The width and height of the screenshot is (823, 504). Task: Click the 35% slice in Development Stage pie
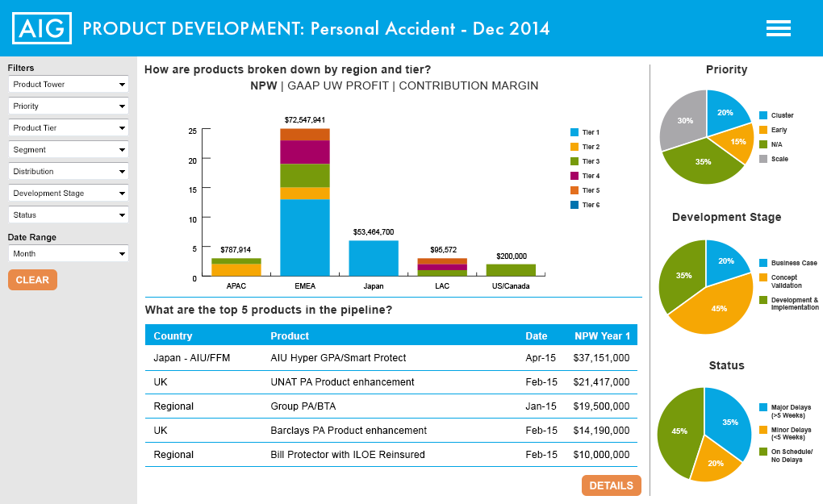point(683,275)
